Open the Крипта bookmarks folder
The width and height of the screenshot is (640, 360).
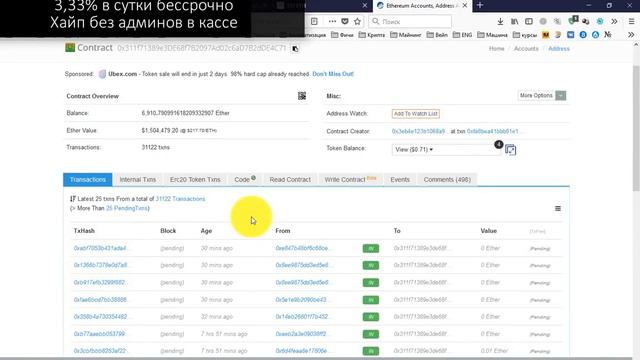tap(372, 35)
